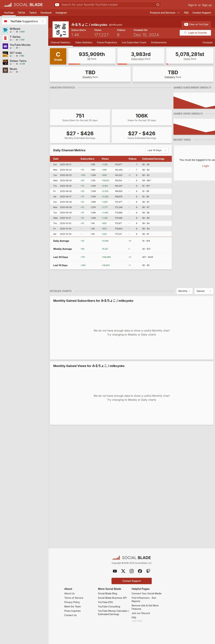The image size is (215, 644).
Task: Select the YouTube platform tab
Action: (x=9, y=13)
